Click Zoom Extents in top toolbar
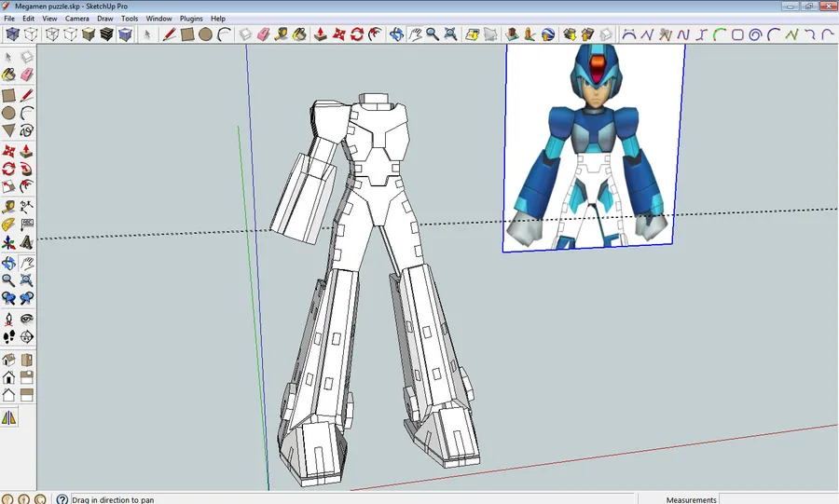 pos(450,34)
